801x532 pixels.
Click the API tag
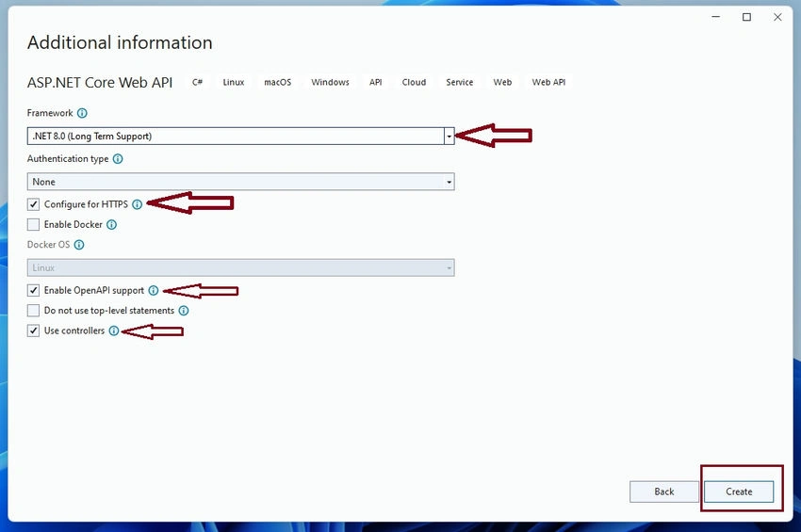coord(375,82)
